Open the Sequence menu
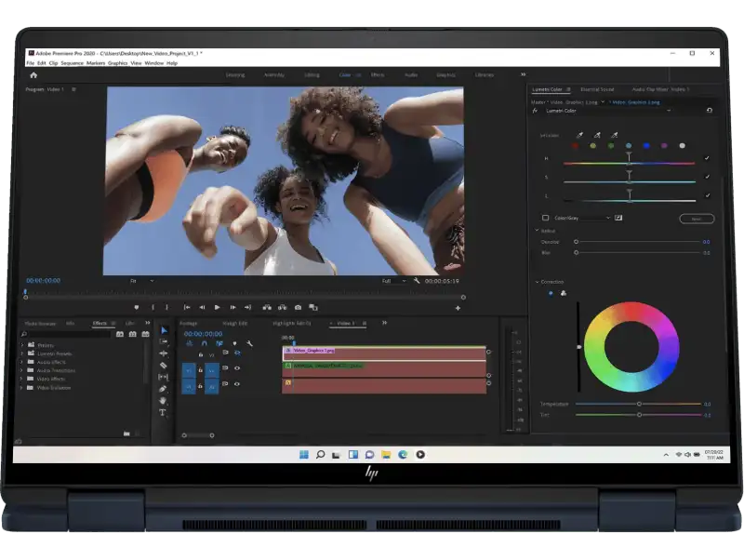The height and width of the screenshot is (560, 744). pyautogui.click(x=72, y=63)
